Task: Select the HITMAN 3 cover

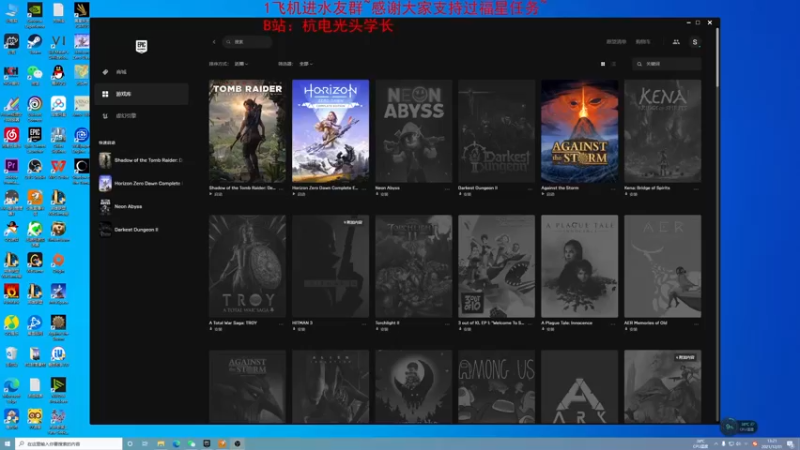Action: [331, 266]
